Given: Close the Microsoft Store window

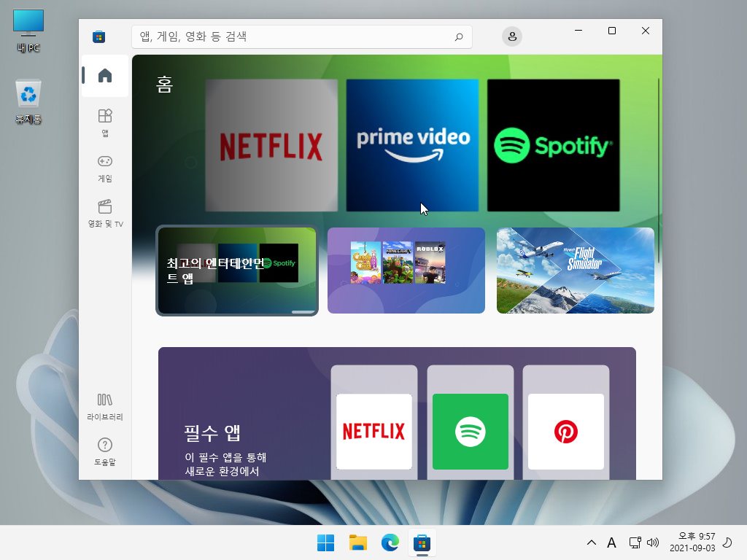Looking at the screenshot, I should coord(646,31).
